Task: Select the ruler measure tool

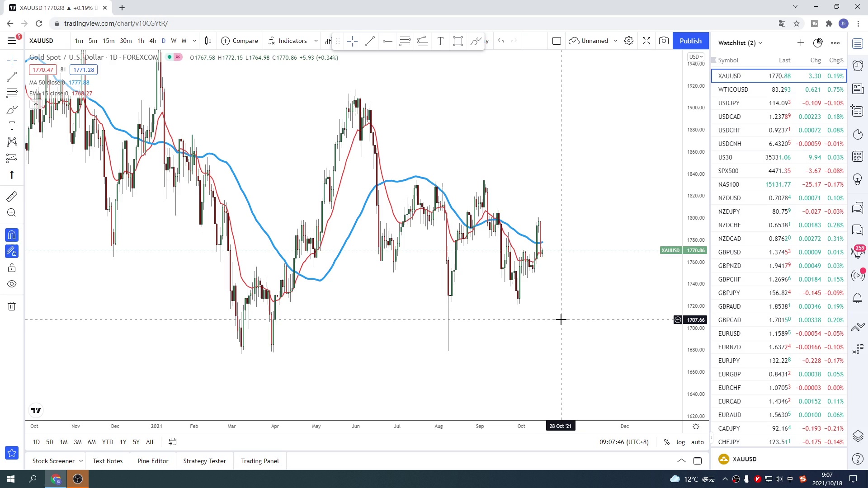Action: tap(12, 197)
